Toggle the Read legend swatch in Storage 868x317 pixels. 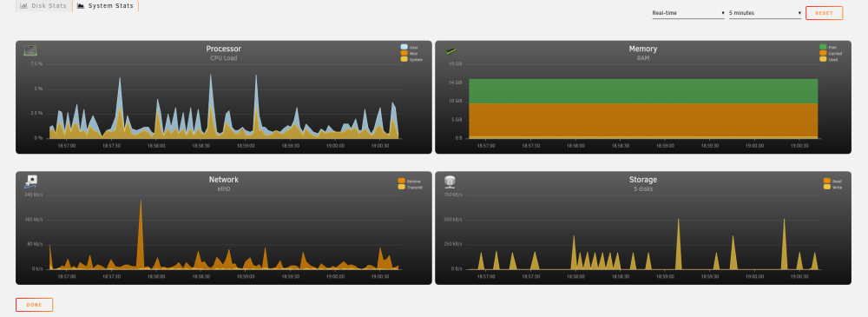pos(827,182)
